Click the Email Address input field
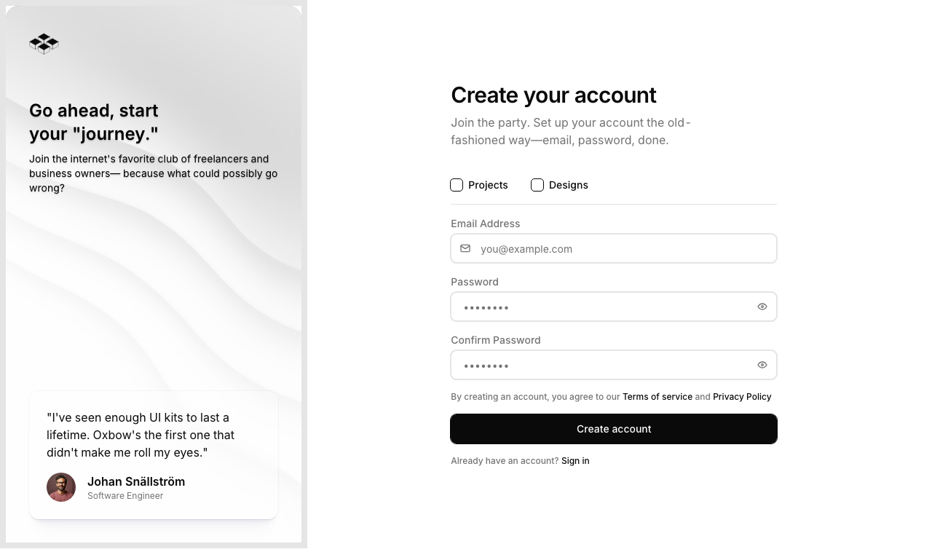The height and width of the screenshot is (560, 932). (619, 248)
